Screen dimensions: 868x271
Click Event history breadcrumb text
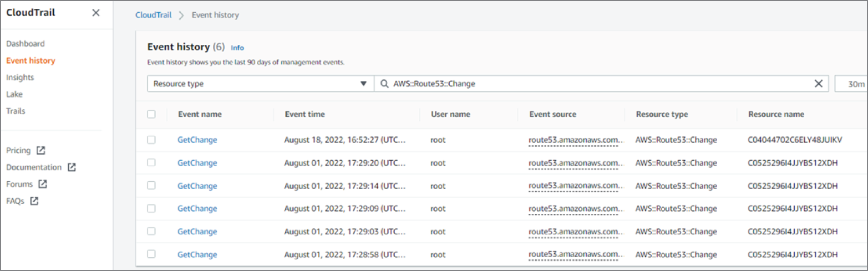[215, 15]
